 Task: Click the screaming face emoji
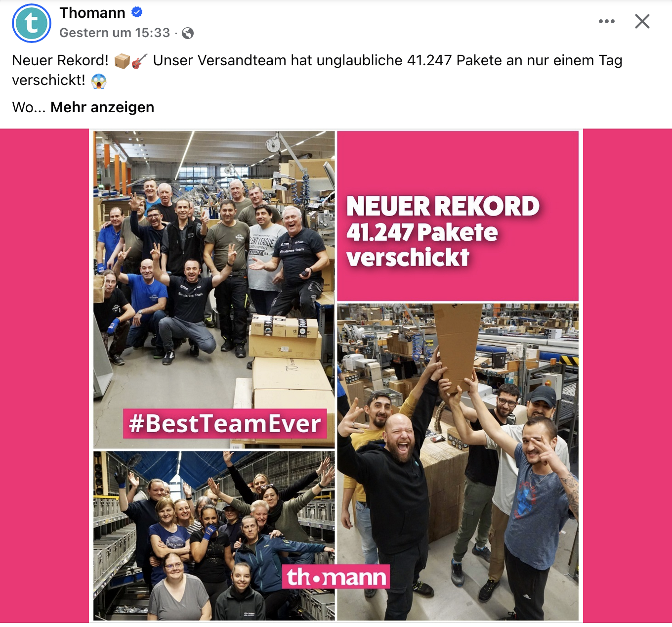(x=99, y=81)
